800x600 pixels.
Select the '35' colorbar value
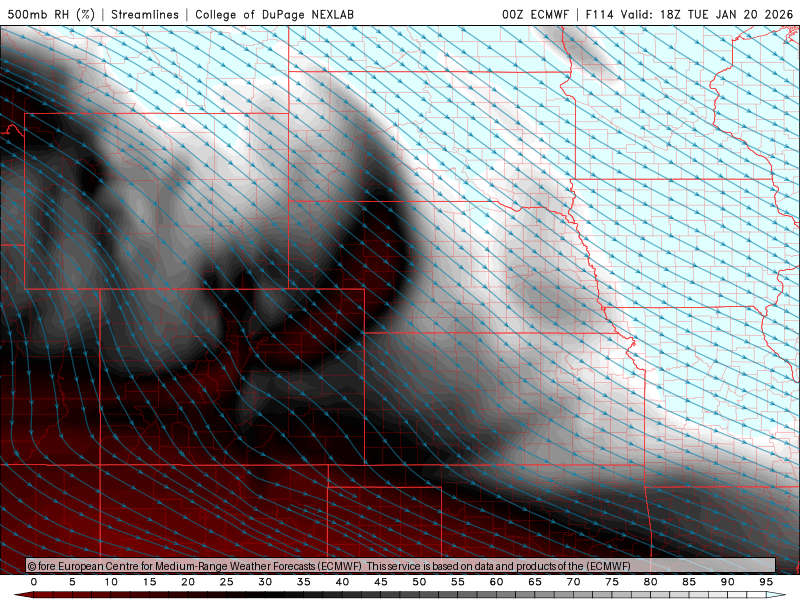point(304,582)
